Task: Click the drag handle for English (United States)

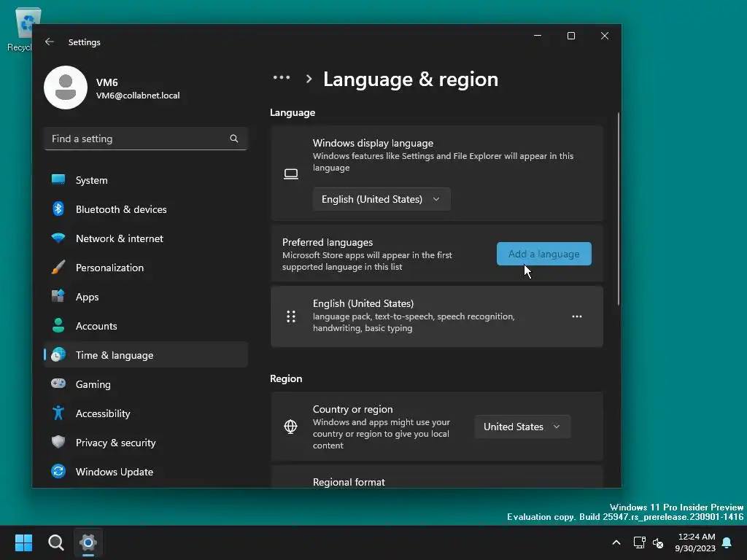Action: pos(291,316)
